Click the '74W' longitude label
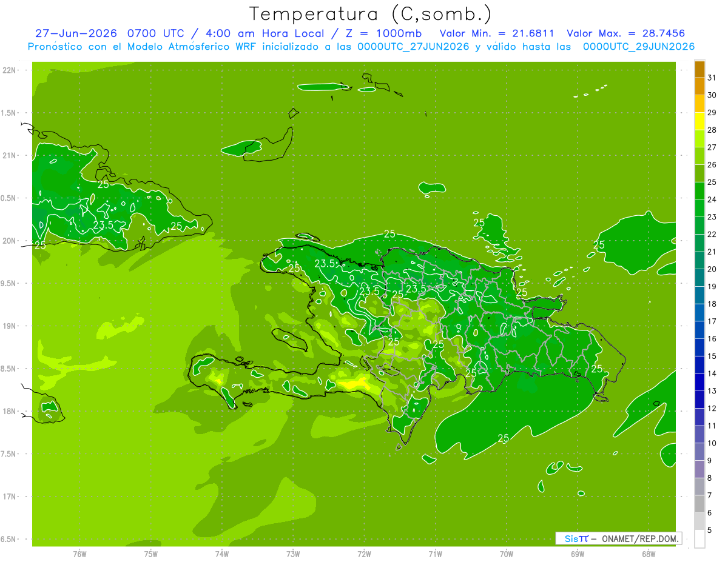This screenshot has height=562, width=728. point(222,554)
